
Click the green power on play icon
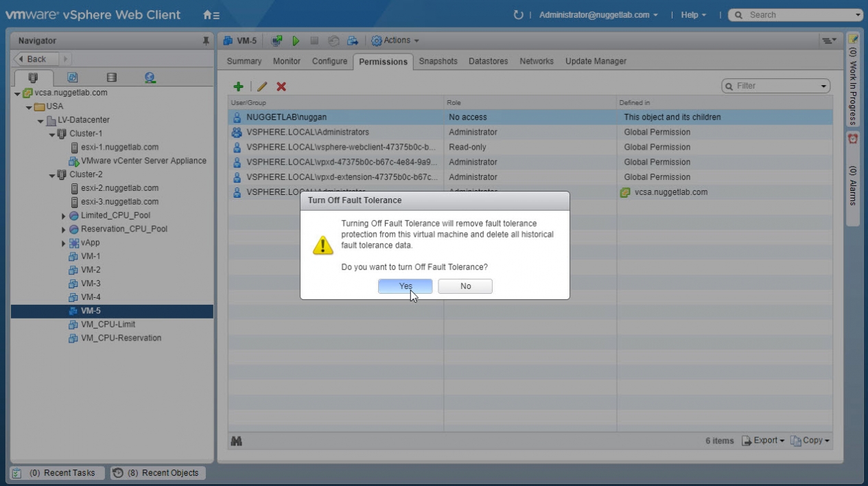pyautogui.click(x=296, y=40)
